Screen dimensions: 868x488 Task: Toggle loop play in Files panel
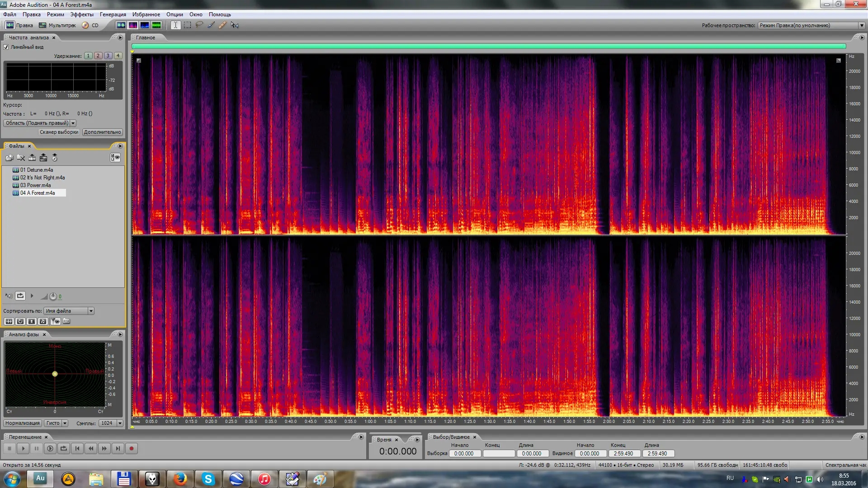pos(20,296)
